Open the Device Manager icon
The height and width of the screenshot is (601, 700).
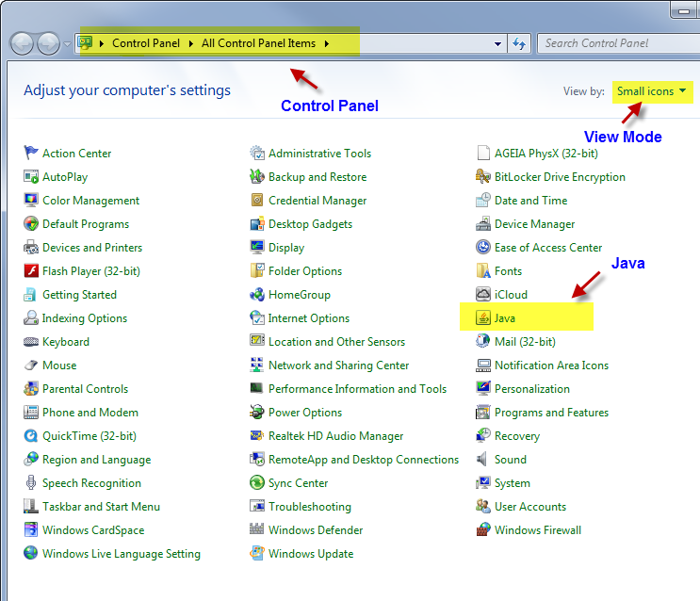483,223
